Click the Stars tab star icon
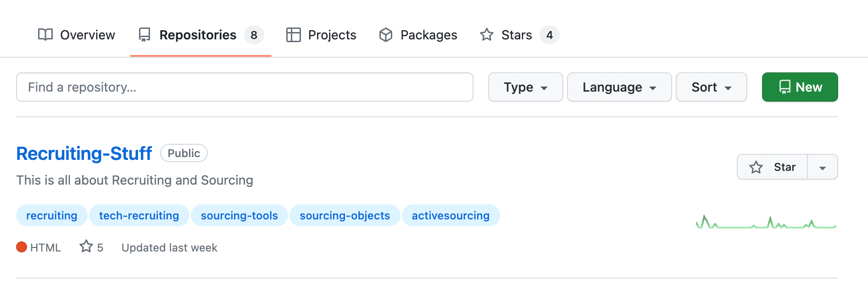868x295 pixels. (487, 35)
